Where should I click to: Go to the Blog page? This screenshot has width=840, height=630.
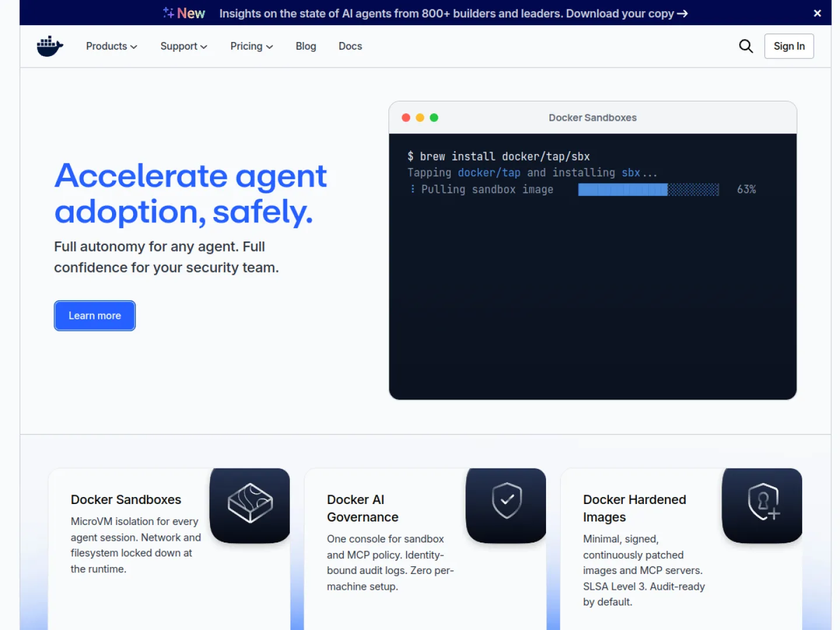click(x=306, y=46)
